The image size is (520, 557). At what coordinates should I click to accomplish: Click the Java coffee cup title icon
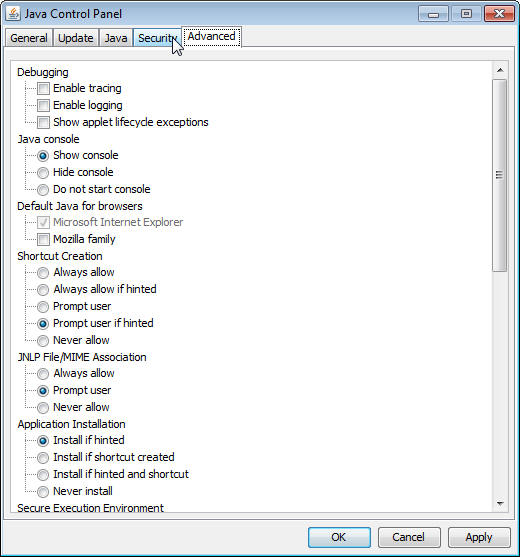coord(13,14)
